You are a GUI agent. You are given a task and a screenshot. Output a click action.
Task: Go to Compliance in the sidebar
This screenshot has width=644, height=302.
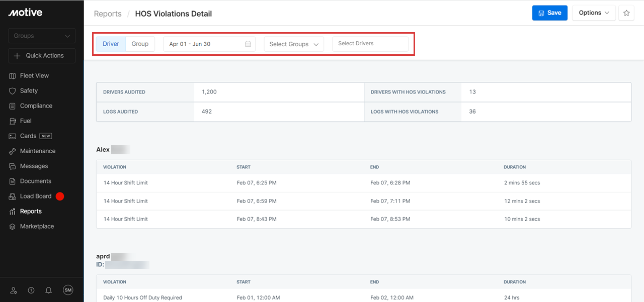click(36, 106)
